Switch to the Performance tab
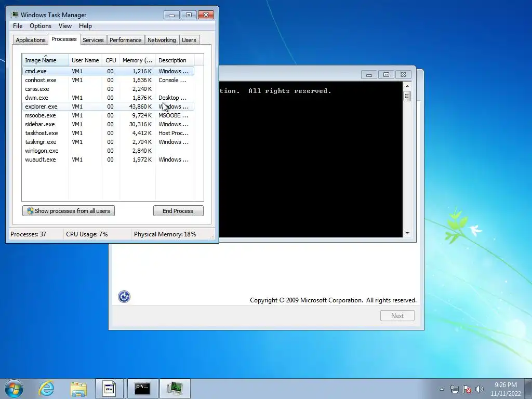Screen dimensions: 532x399 125,40
